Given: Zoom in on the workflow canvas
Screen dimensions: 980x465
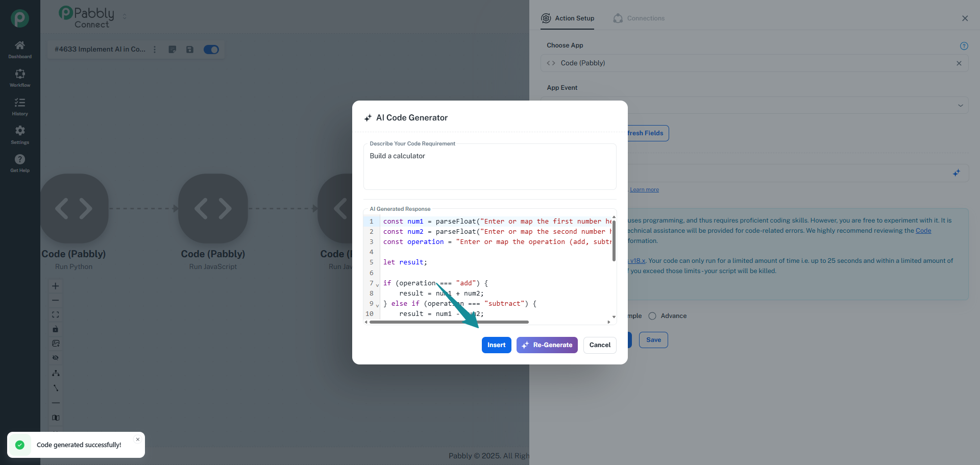Looking at the screenshot, I should click(56, 286).
